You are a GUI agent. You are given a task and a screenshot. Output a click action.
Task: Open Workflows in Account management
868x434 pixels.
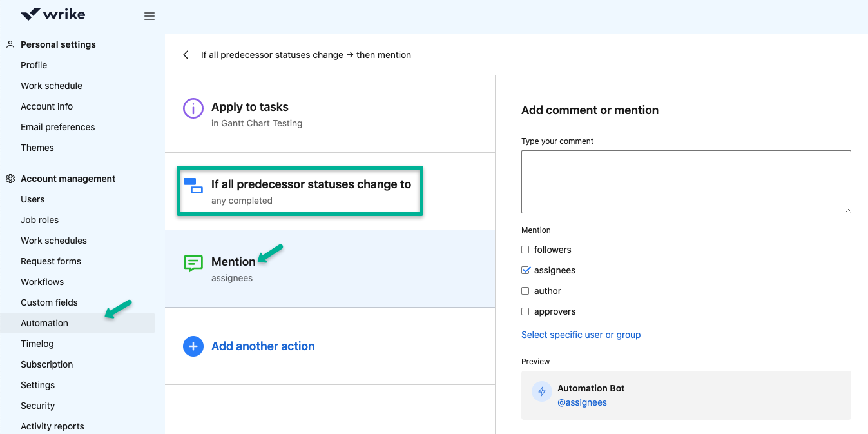pyautogui.click(x=42, y=282)
